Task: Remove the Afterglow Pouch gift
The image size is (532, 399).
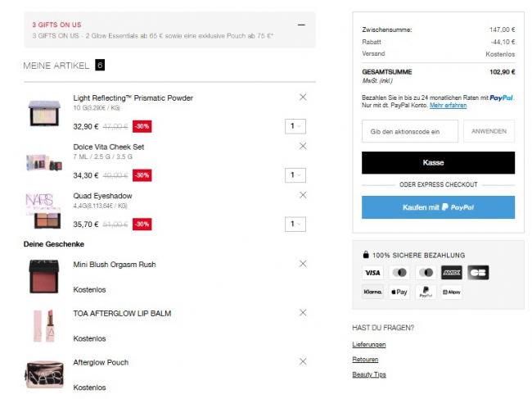Action: tap(303, 361)
